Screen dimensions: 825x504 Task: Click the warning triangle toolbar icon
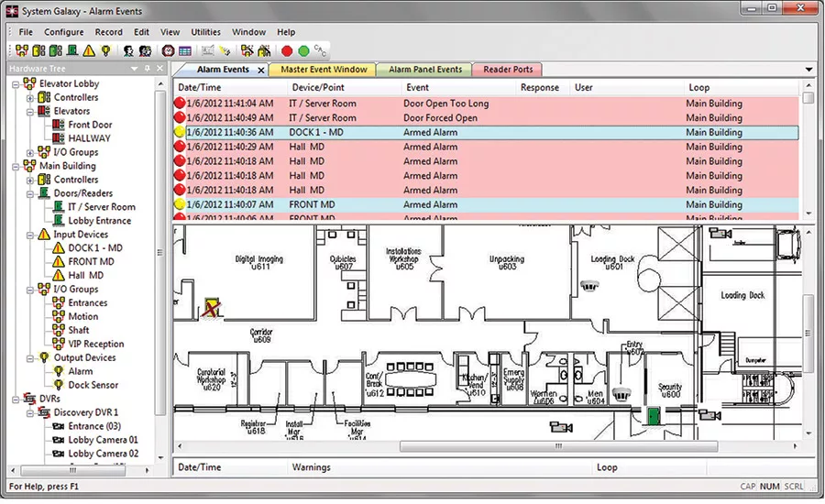point(89,50)
